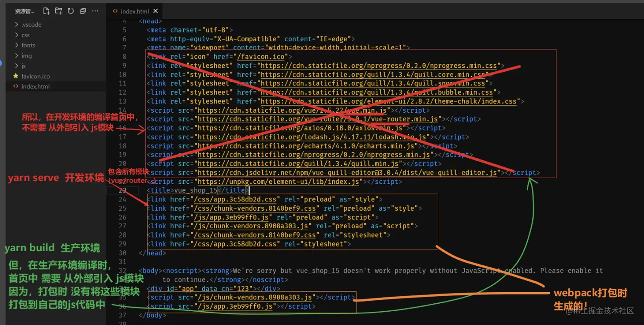
Task: Switch to the index.html tab
Action: (135, 12)
